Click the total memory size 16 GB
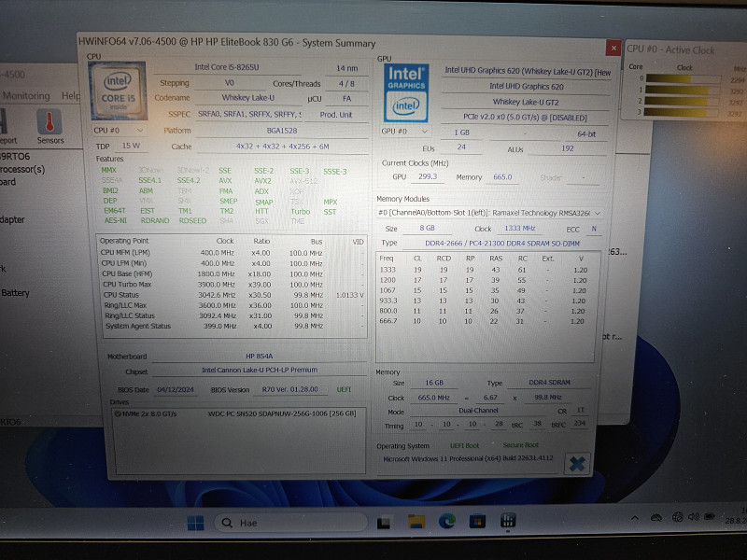The height and width of the screenshot is (560, 747). click(434, 383)
